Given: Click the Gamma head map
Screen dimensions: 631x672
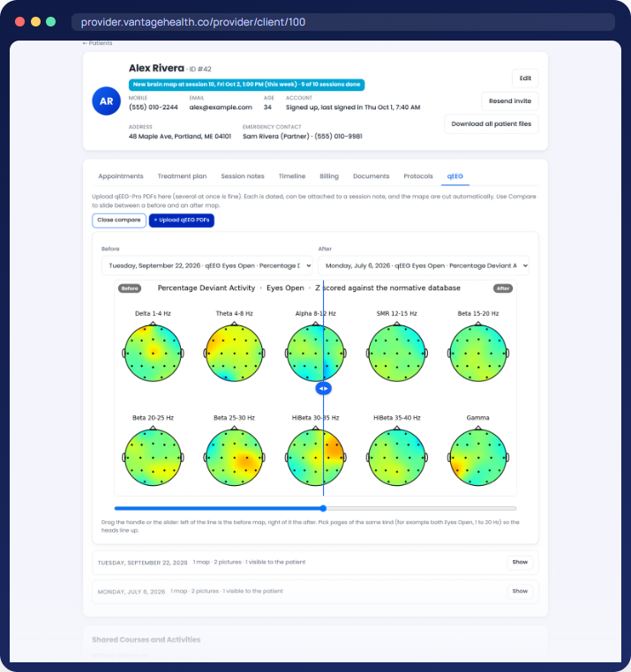Looking at the screenshot, I should (478, 457).
